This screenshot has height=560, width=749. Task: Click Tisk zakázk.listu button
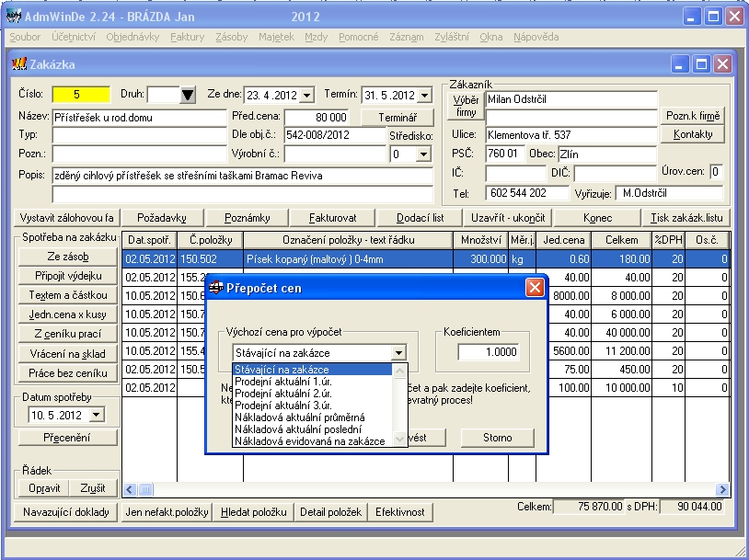point(686,218)
